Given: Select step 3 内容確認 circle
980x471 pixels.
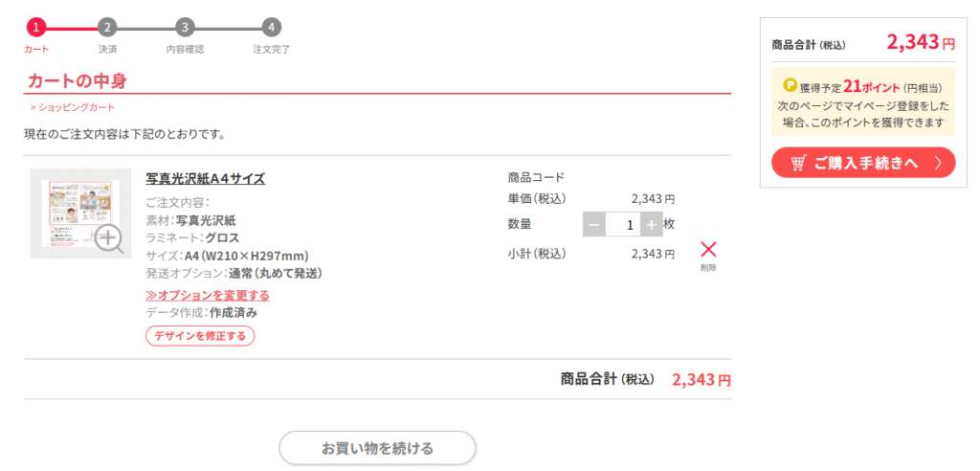Looking at the screenshot, I should point(185,28).
